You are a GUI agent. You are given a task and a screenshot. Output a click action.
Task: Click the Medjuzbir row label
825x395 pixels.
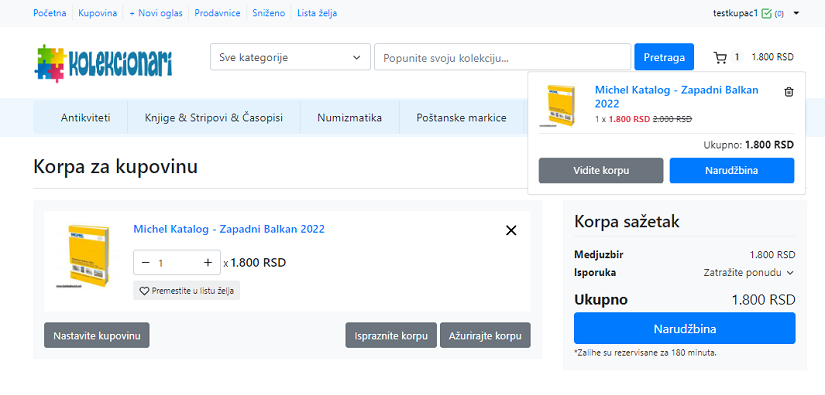click(599, 255)
